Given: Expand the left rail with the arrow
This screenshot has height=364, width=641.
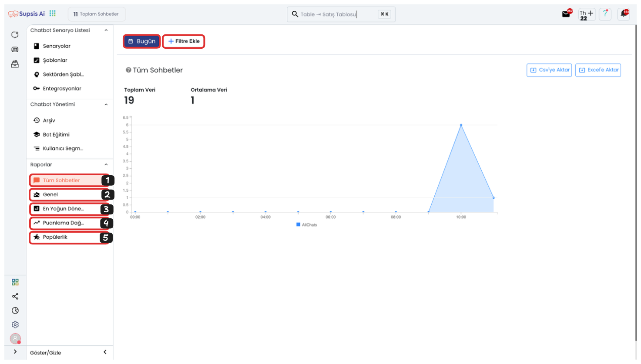Looking at the screenshot, I should [x=15, y=352].
